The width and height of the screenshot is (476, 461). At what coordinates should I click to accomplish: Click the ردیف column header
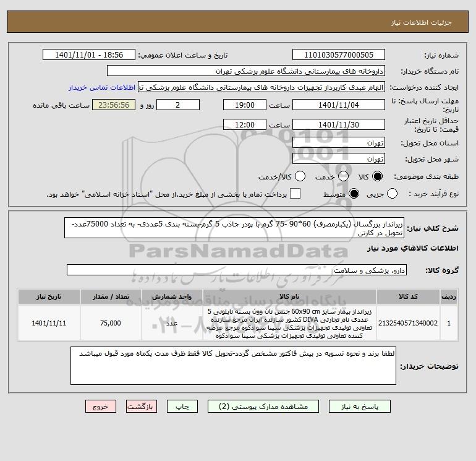click(x=449, y=296)
